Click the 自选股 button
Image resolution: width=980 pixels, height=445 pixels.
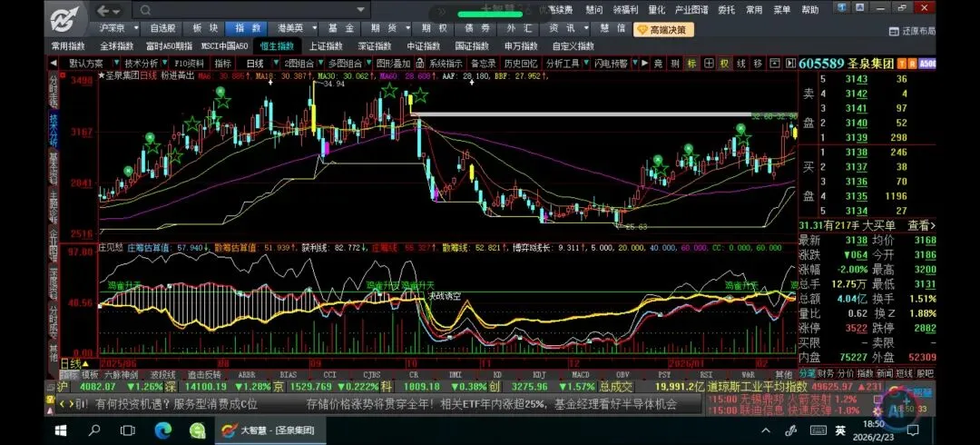[x=162, y=28]
